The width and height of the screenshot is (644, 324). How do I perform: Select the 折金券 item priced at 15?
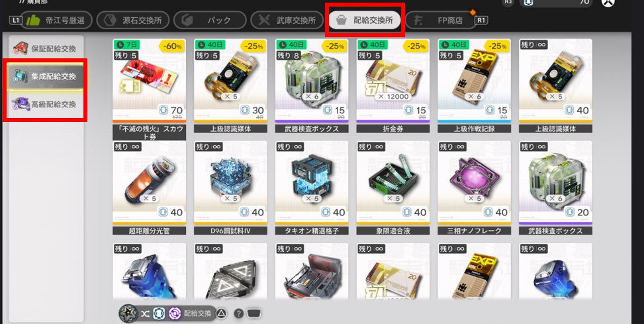[393, 86]
